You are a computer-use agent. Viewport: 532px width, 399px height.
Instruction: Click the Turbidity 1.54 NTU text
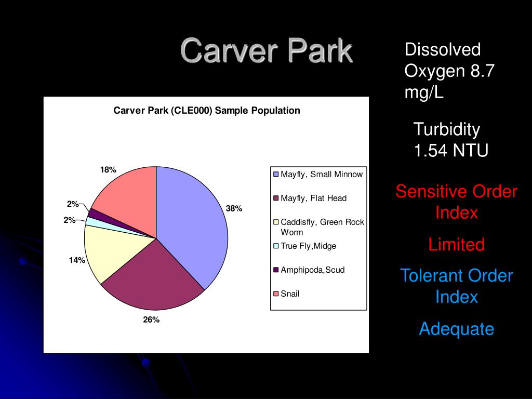450,140
